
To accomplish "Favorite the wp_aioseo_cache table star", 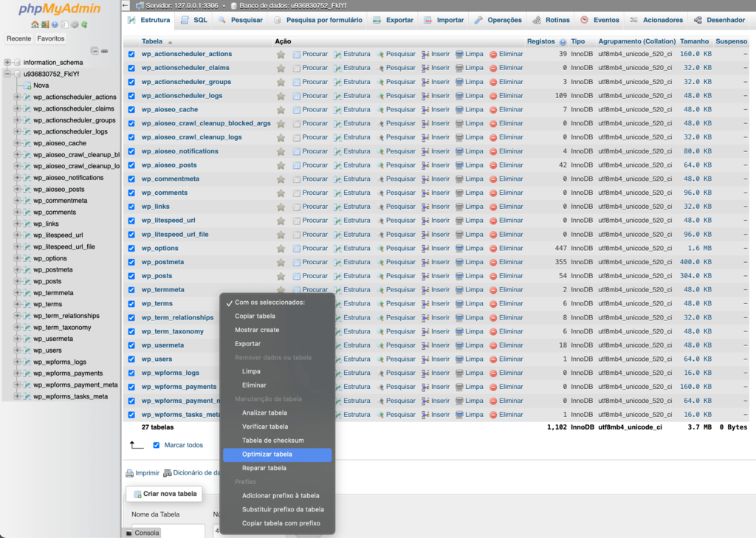I will point(281,110).
